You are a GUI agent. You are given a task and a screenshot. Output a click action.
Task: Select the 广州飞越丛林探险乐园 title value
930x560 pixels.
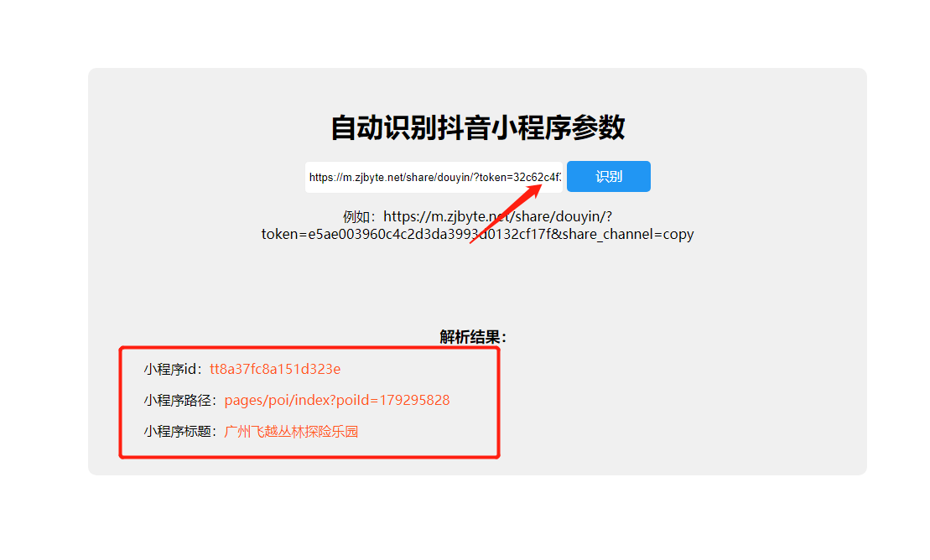[x=291, y=431]
